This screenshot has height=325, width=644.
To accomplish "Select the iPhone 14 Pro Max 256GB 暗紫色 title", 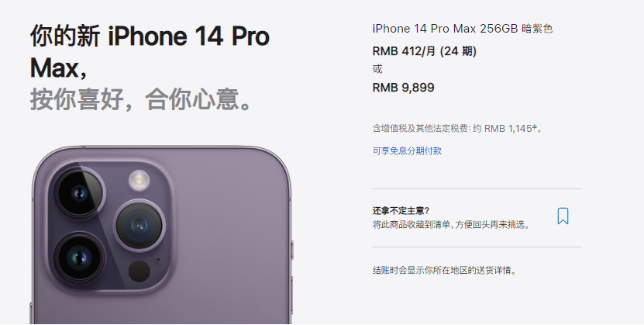I will coord(463,29).
